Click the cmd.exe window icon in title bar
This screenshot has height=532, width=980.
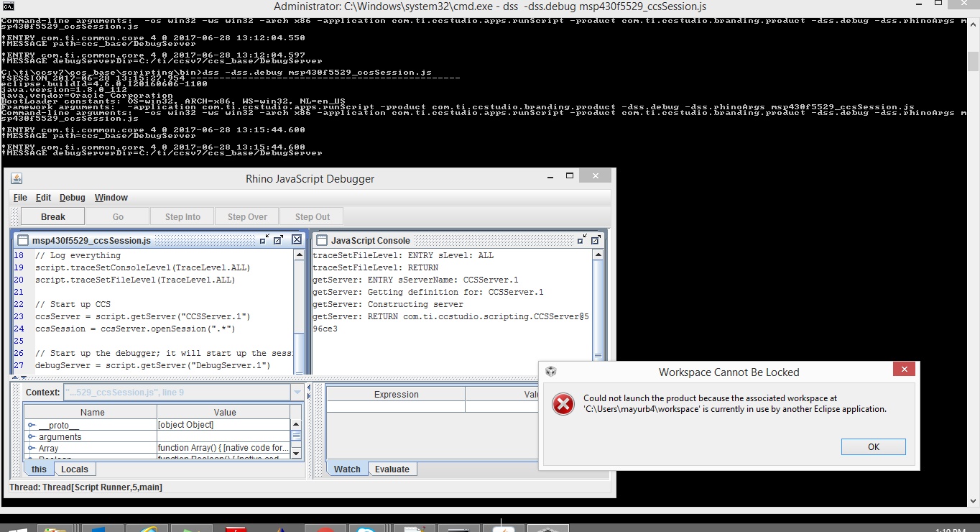pos(6,6)
